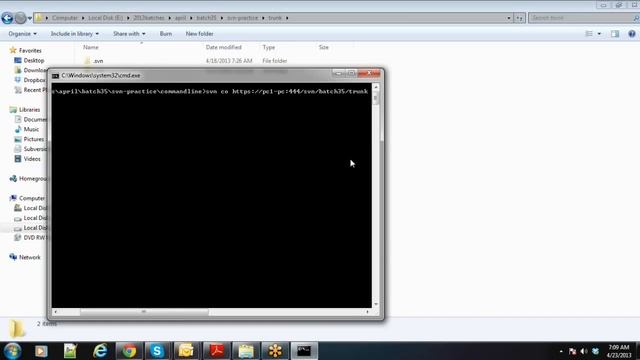Launch Internet Explorer from the taskbar
Viewport: 640px width, 360px height.
[100, 351]
